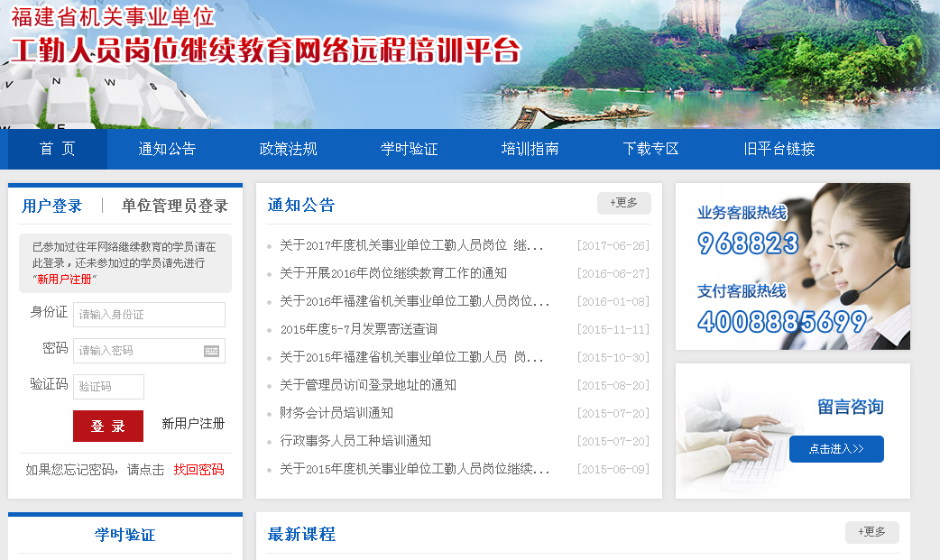The image size is (940, 560).
Task: Click the 找回密码 link
Action: (x=198, y=470)
